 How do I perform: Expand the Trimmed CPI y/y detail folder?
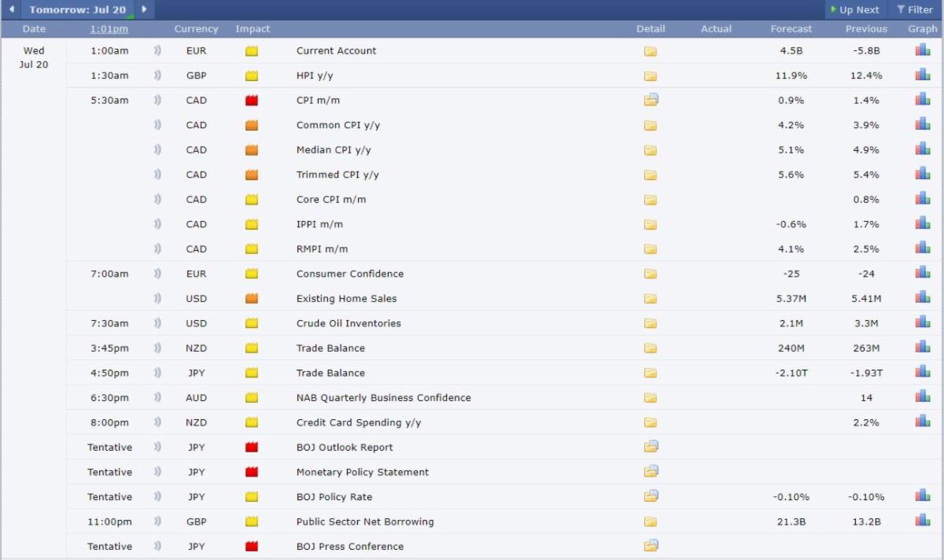click(x=651, y=175)
